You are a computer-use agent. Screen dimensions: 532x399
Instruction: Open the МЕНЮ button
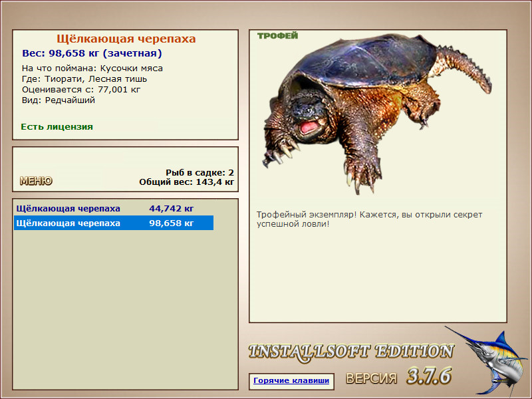tap(36, 181)
